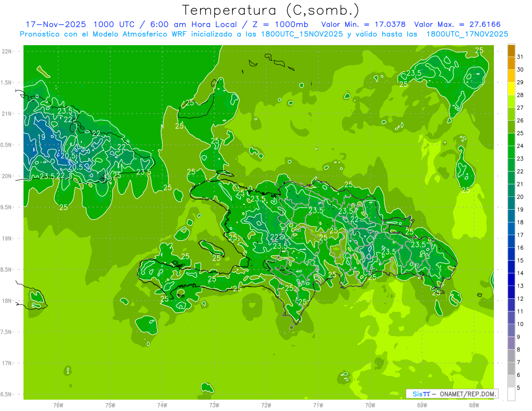Click the '72W' longitude axis label

click(x=266, y=405)
